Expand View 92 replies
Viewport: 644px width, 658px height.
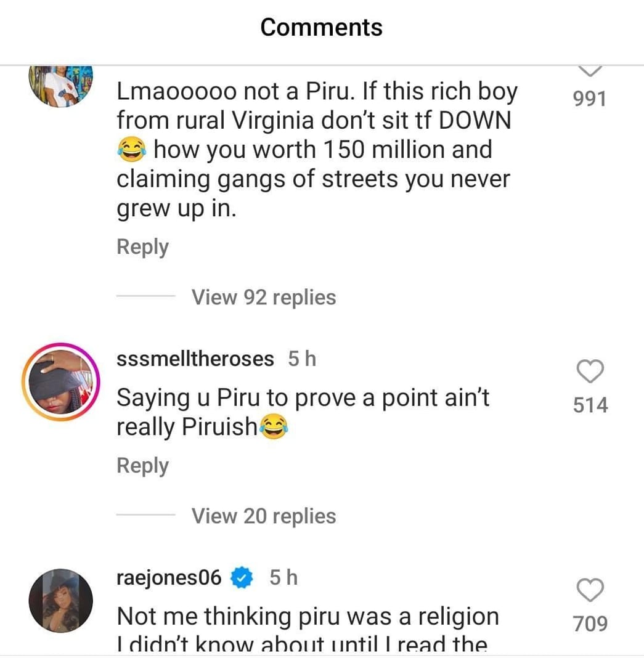264,297
